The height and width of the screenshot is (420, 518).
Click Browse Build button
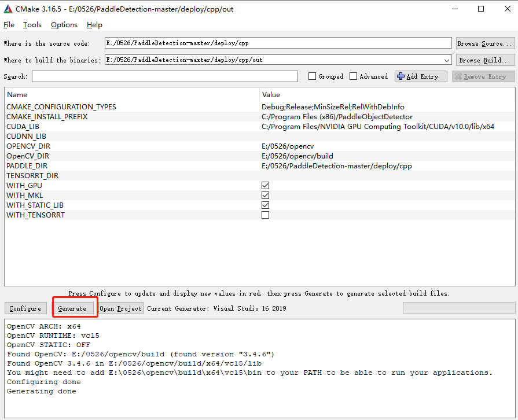pos(485,60)
